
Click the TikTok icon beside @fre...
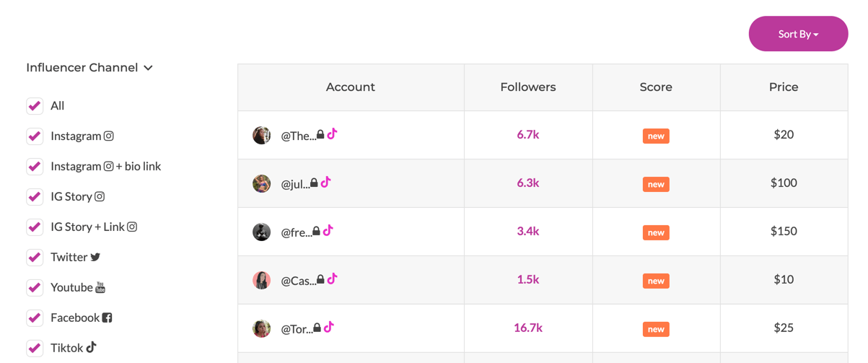(x=328, y=230)
